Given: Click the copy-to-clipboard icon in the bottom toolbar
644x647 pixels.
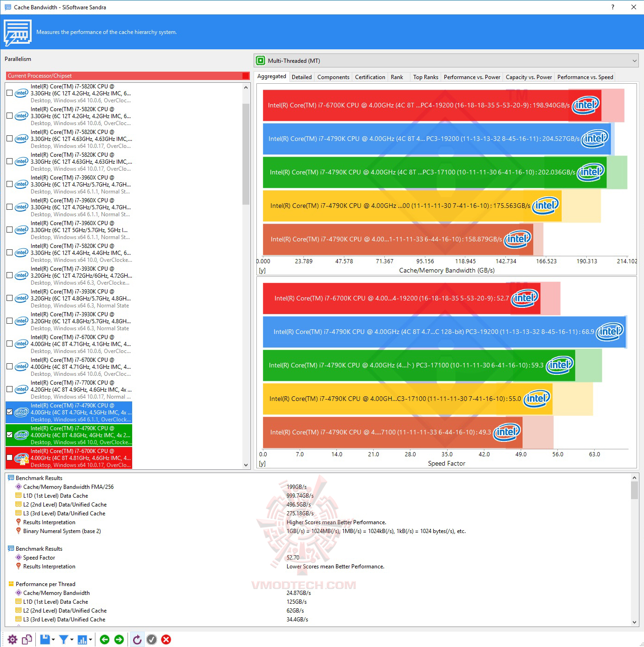Looking at the screenshot, I should pos(27,640).
